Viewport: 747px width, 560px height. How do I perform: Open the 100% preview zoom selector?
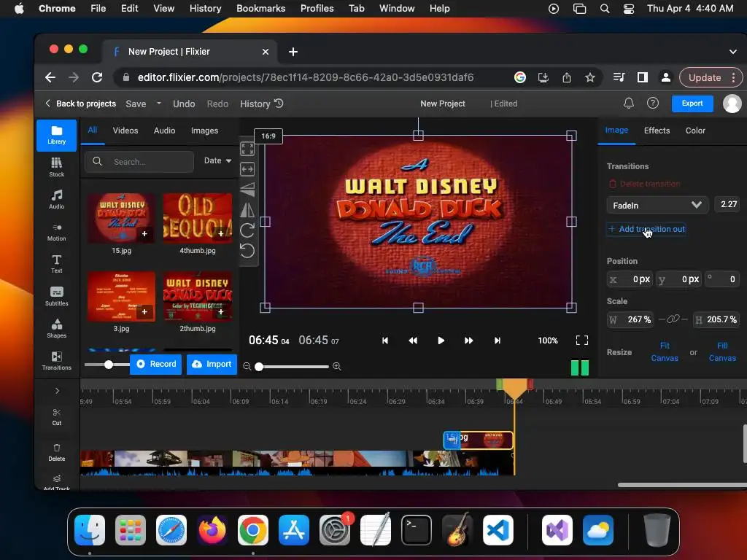tap(547, 341)
